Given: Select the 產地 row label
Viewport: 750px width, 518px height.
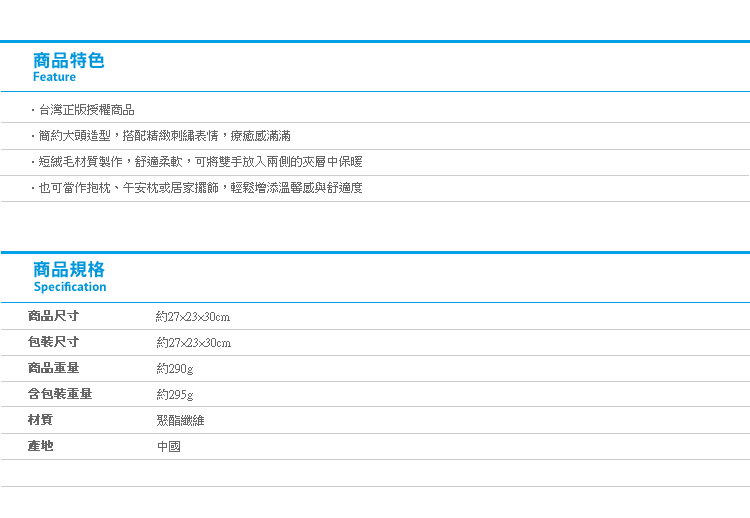Looking at the screenshot, I should (40, 446).
